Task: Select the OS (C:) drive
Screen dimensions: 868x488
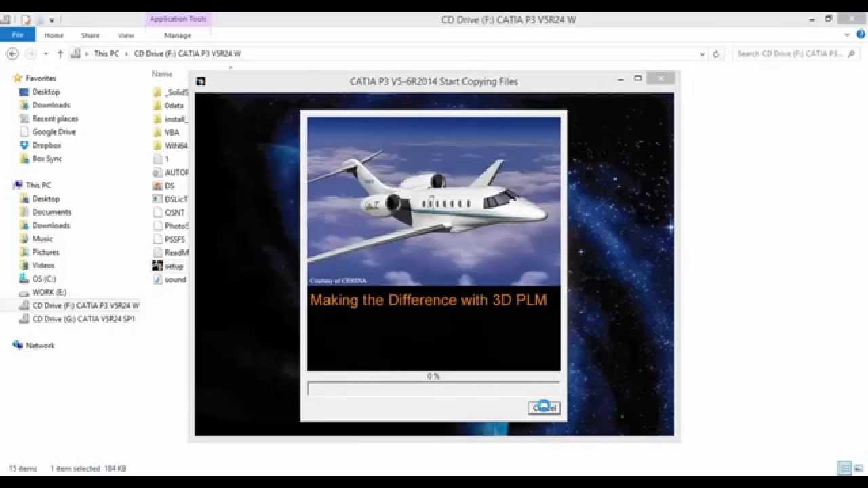Action: 43,279
